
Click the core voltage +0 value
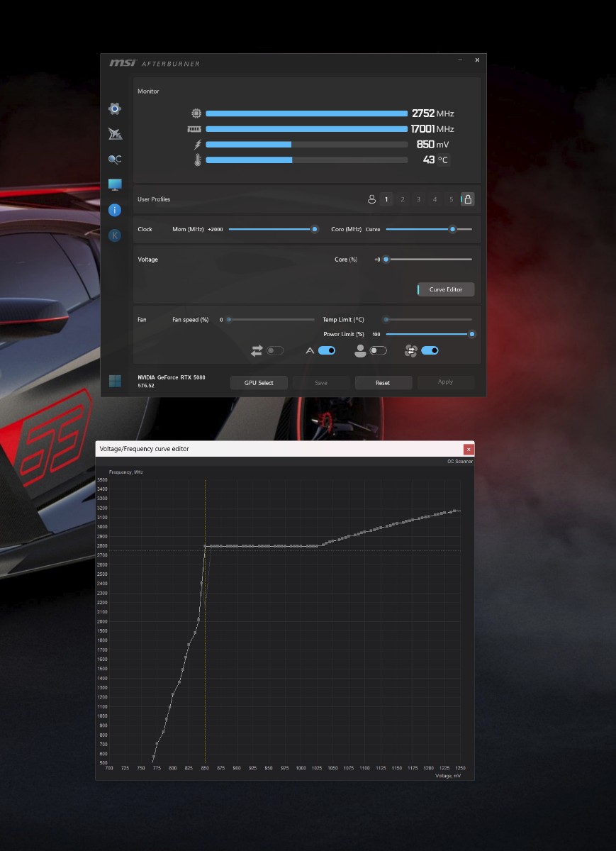377,260
